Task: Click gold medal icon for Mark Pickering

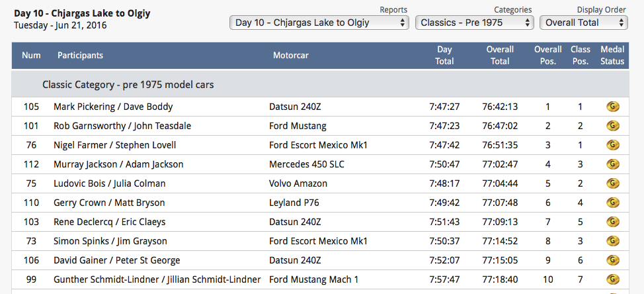Action: coord(612,107)
